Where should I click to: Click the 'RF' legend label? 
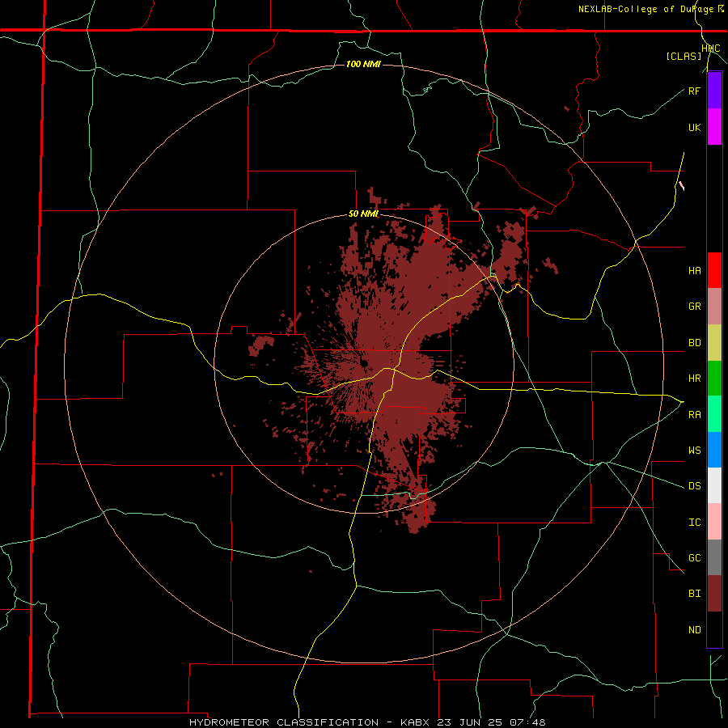(x=694, y=91)
